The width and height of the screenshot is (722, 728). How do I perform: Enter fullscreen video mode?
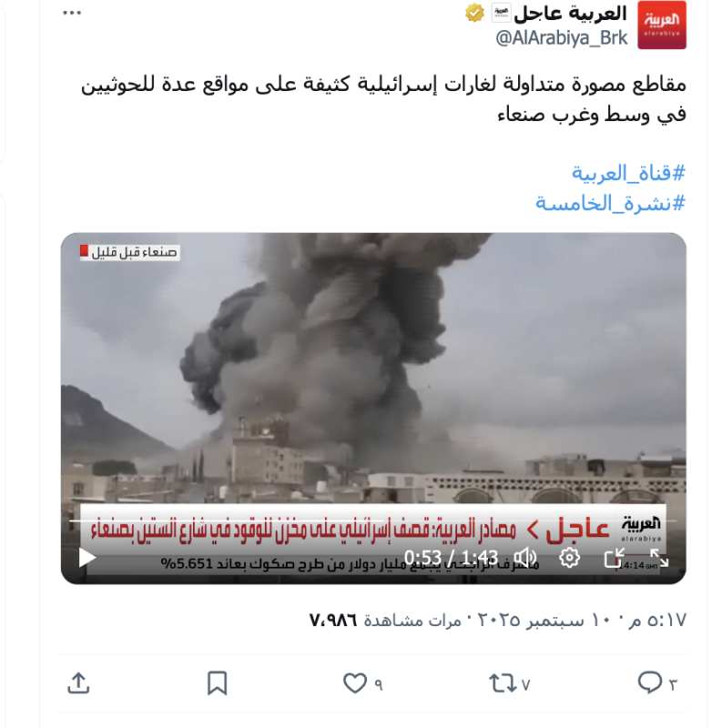(659, 557)
